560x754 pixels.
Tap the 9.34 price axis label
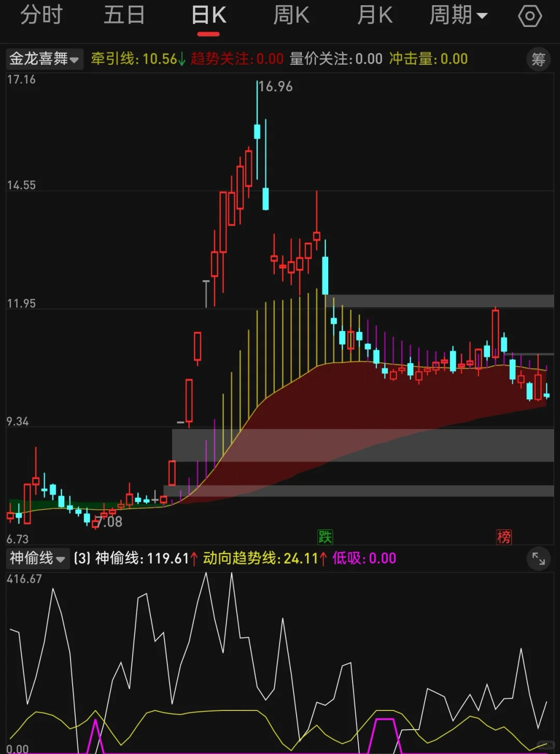coord(18,421)
